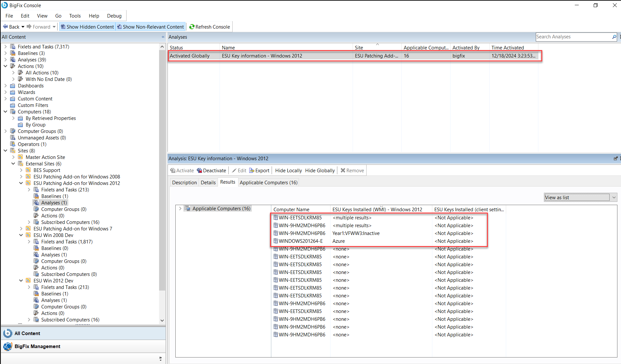Open the File menu
This screenshot has height=364, width=621.
click(9, 16)
